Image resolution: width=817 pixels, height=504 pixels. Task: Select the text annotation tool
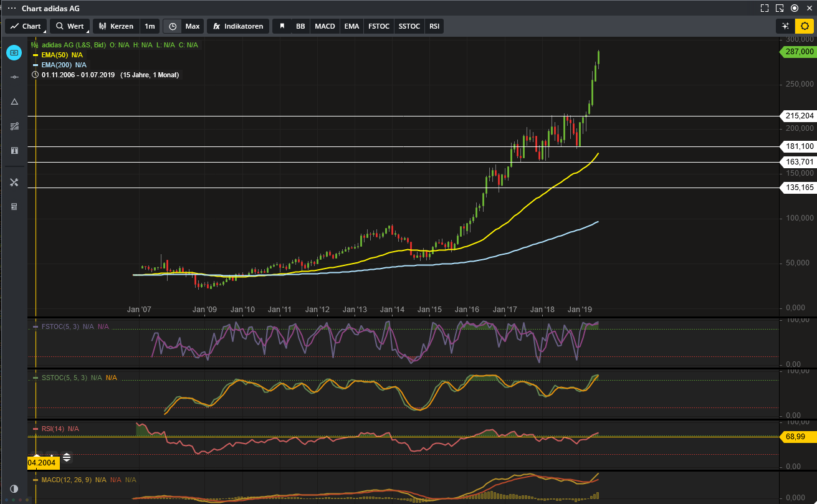(x=14, y=151)
